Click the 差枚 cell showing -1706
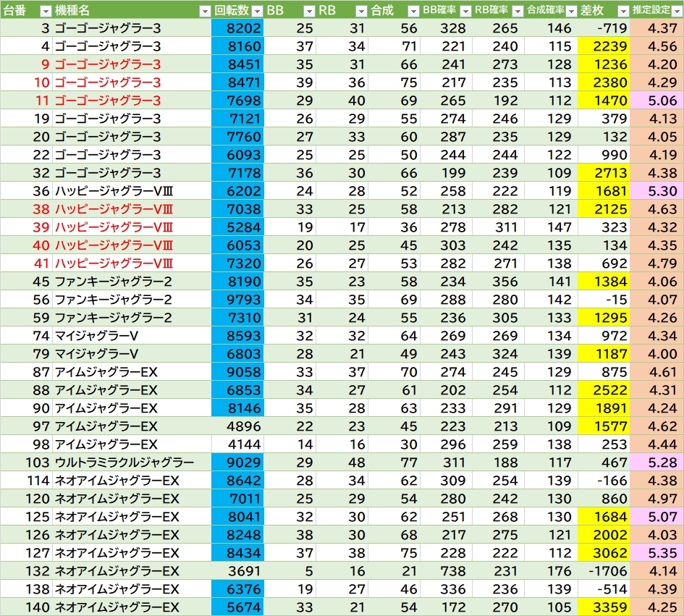The image size is (684, 616). (604, 571)
